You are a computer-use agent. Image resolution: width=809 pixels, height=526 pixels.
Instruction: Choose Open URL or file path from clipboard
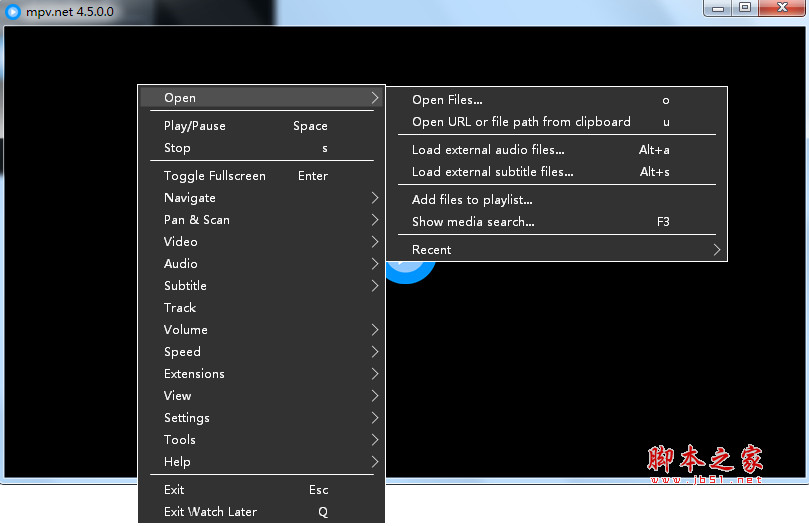pos(557,122)
